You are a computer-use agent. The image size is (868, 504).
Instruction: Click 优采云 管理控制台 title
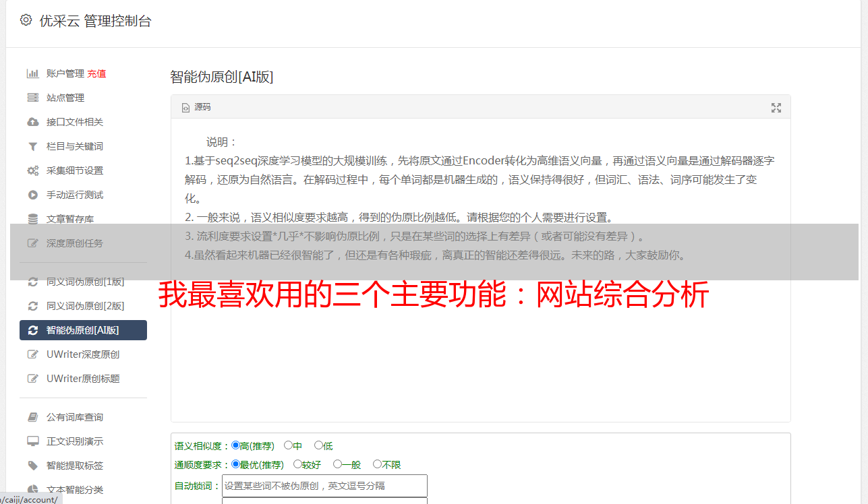[x=95, y=21]
